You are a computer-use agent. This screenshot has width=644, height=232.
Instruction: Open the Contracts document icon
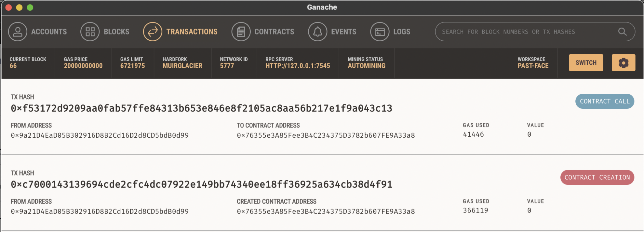tap(241, 32)
